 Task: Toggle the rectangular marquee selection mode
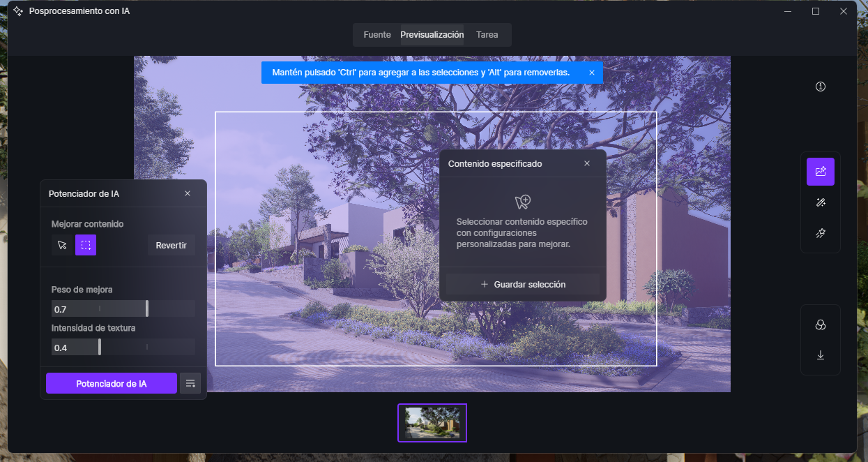86,245
